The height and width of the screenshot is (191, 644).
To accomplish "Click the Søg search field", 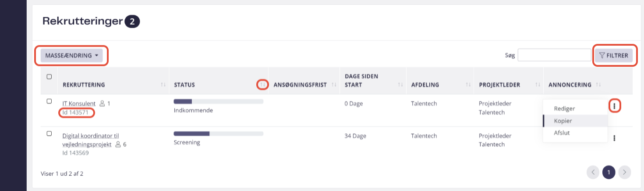I will (x=555, y=55).
